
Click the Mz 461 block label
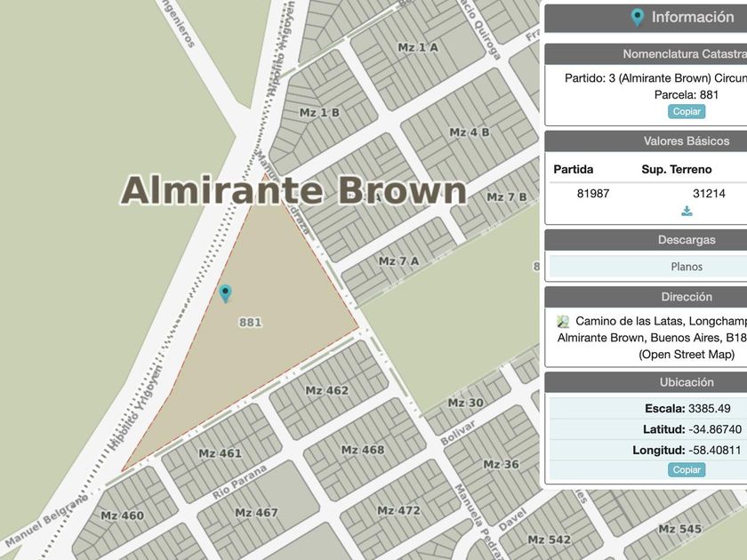(x=221, y=453)
